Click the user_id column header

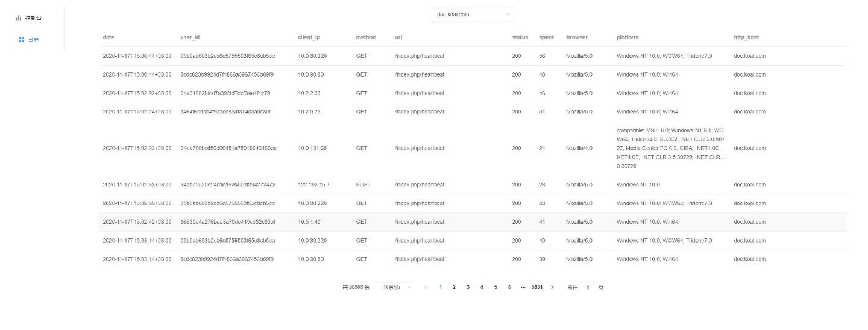[x=190, y=37]
